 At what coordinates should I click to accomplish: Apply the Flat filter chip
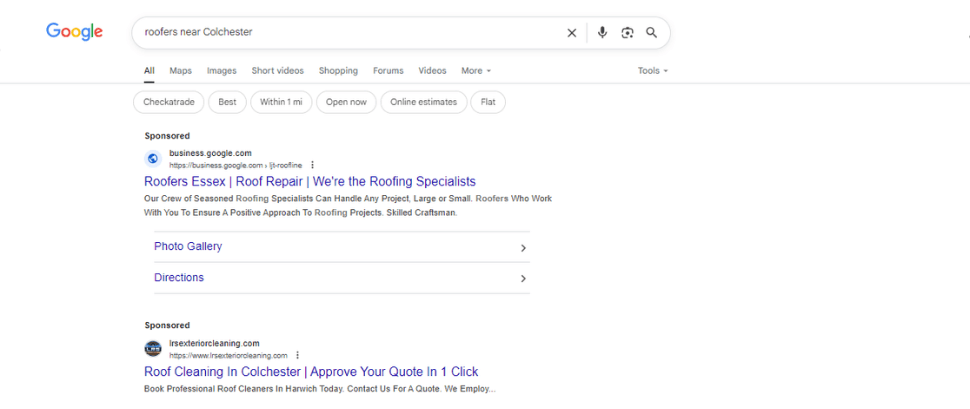pyautogui.click(x=488, y=102)
